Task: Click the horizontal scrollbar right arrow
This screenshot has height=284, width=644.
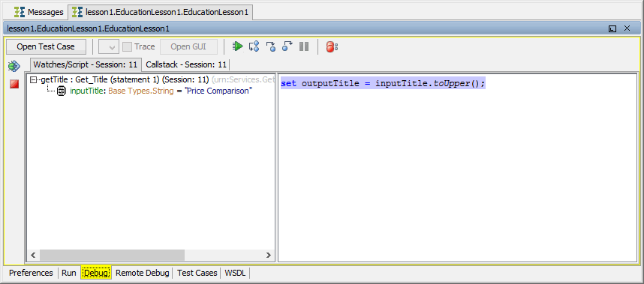Action: coord(269,255)
